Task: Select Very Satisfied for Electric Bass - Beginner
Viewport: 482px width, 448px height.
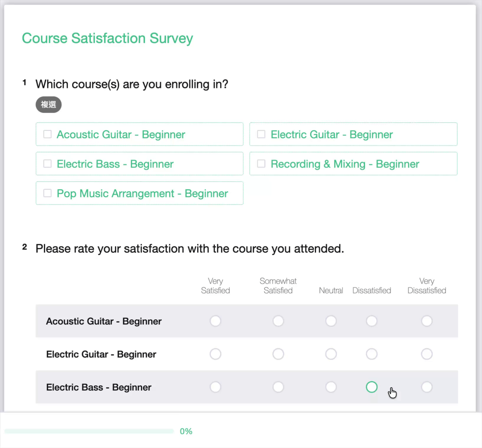Action: (x=215, y=387)
